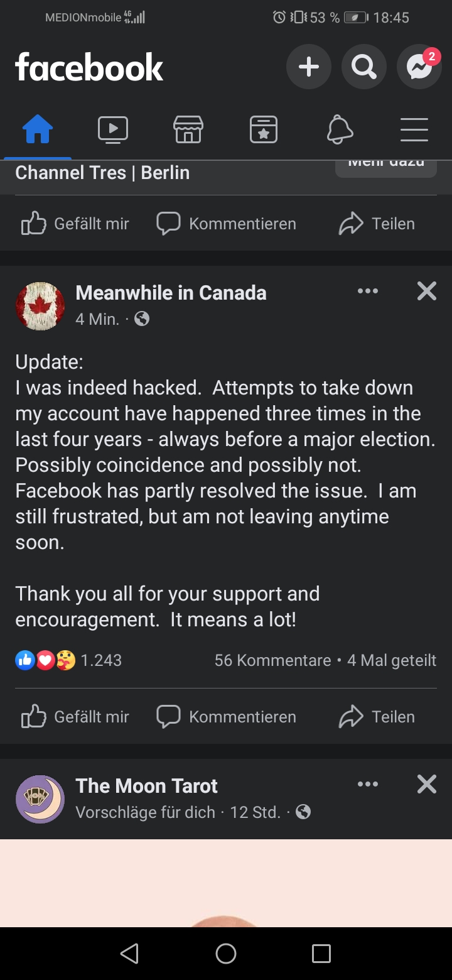Open options for Meanwhile in Canada post

point(368,291)
